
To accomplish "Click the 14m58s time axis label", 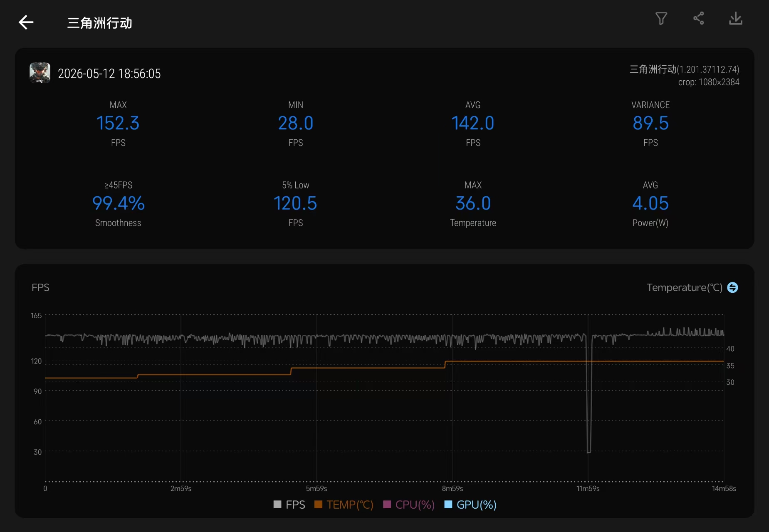I will tap(724, 488).
